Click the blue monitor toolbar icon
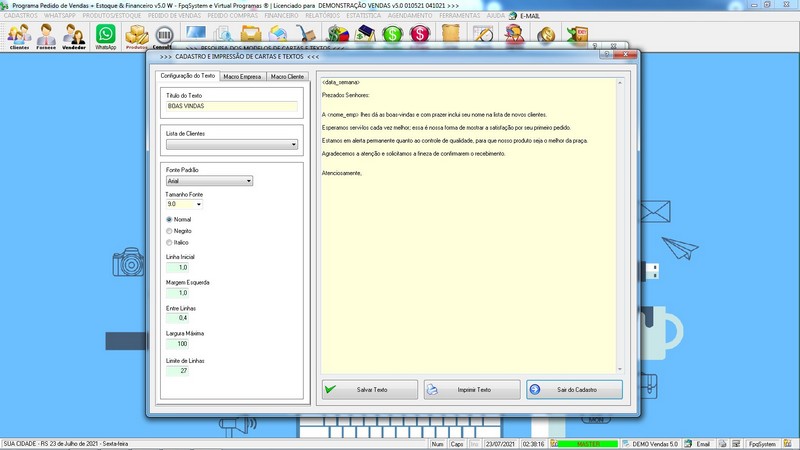This screenshot has width=800, height=450. 196,33
